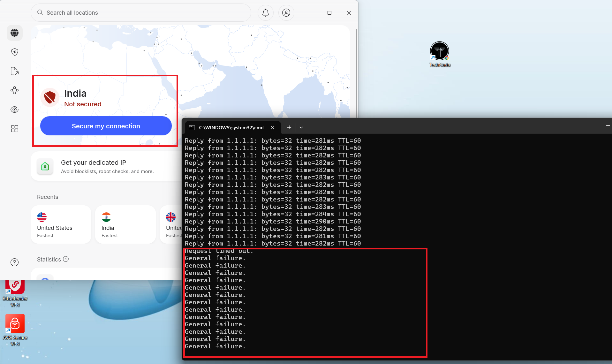Select United States Fastest recent card

(61, 224)
